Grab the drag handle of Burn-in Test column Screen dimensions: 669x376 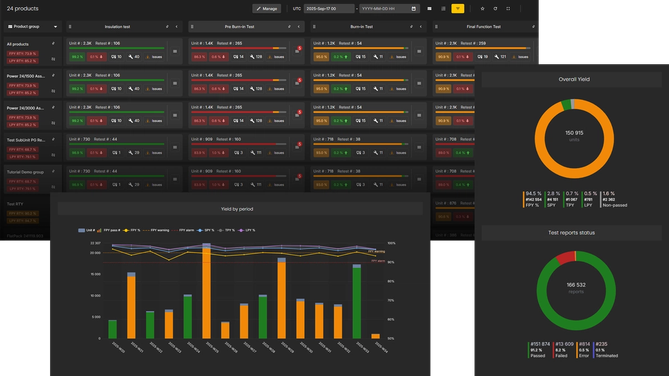pos(314,26)
